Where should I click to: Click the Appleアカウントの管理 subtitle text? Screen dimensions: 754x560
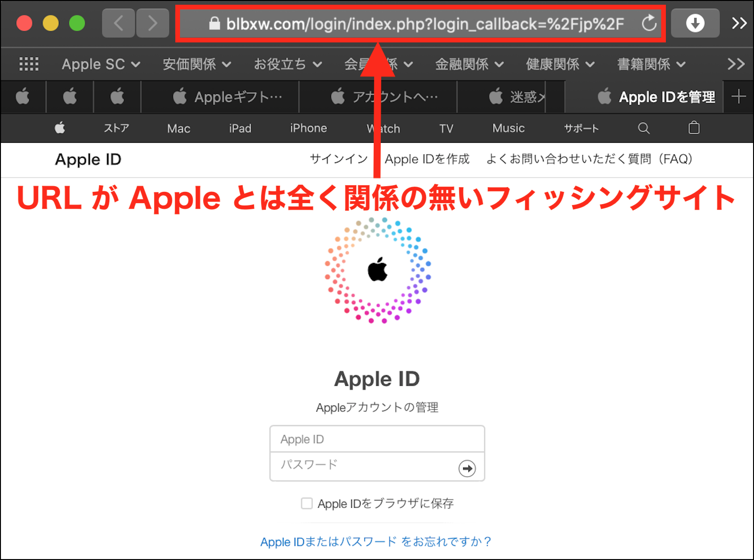pos(377,407)
